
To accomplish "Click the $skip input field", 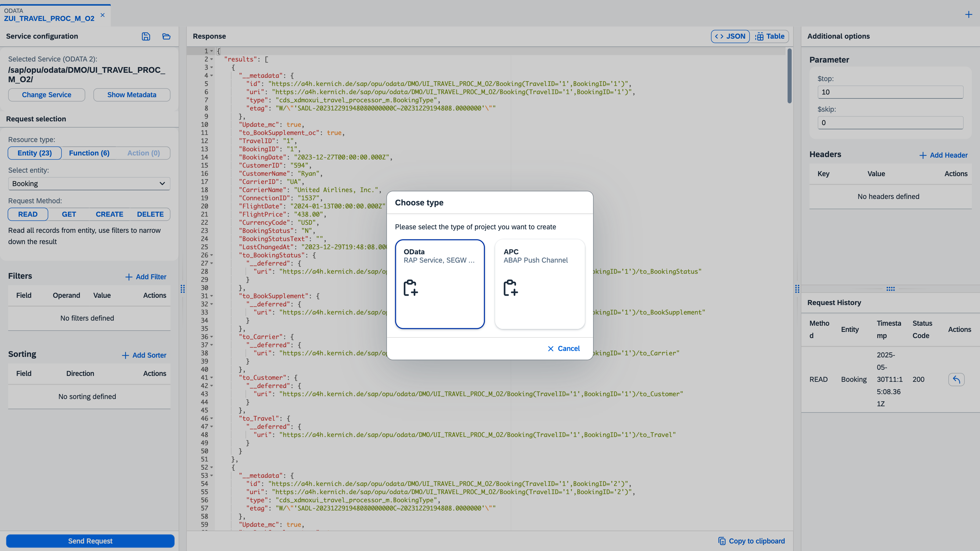I will click(x=890, y=123).
